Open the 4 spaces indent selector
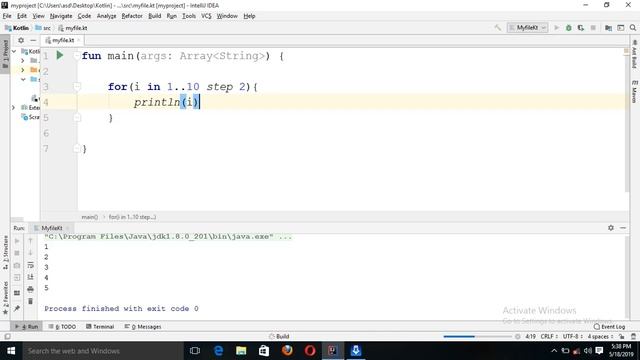 pyautogui.click(x=600, y=337)
